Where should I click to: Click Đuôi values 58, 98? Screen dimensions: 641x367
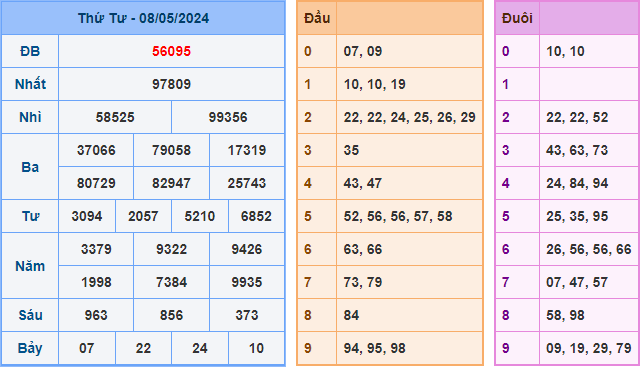pyautogui.click(x=565, y=315)
